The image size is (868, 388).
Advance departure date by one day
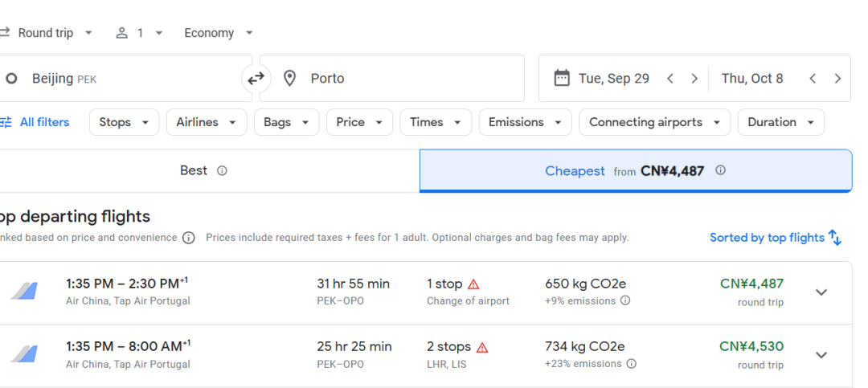click(694, 79)
